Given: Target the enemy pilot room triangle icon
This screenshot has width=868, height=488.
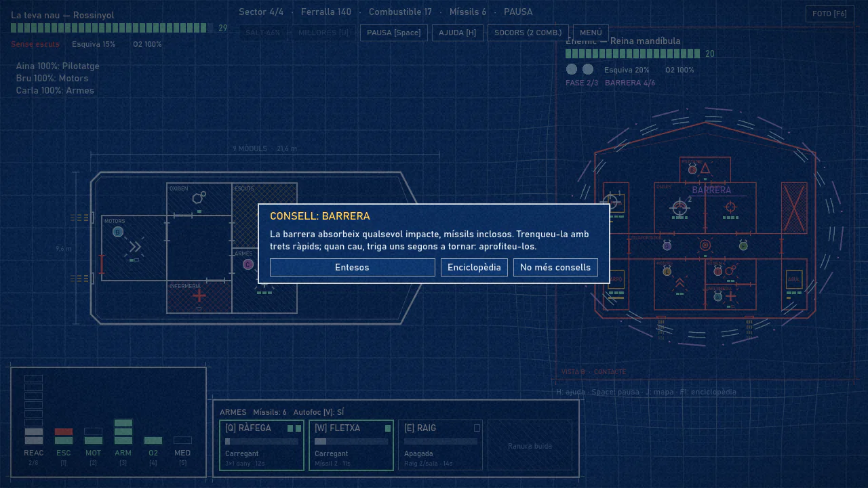Looking at the screenshot, I should coord(705,168).
